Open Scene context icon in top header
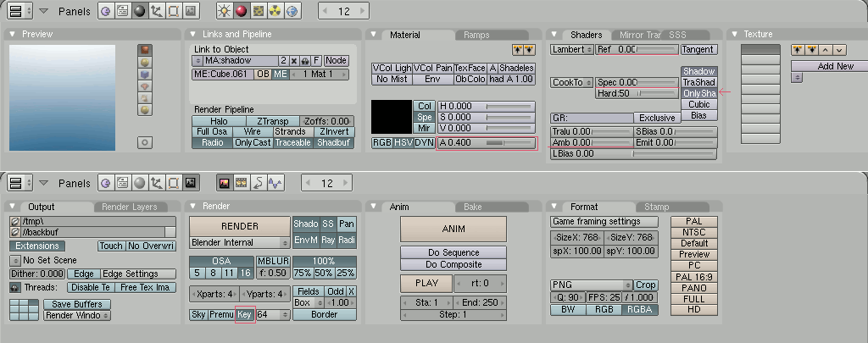Screen dimensions: 868x343 [191, 11]
